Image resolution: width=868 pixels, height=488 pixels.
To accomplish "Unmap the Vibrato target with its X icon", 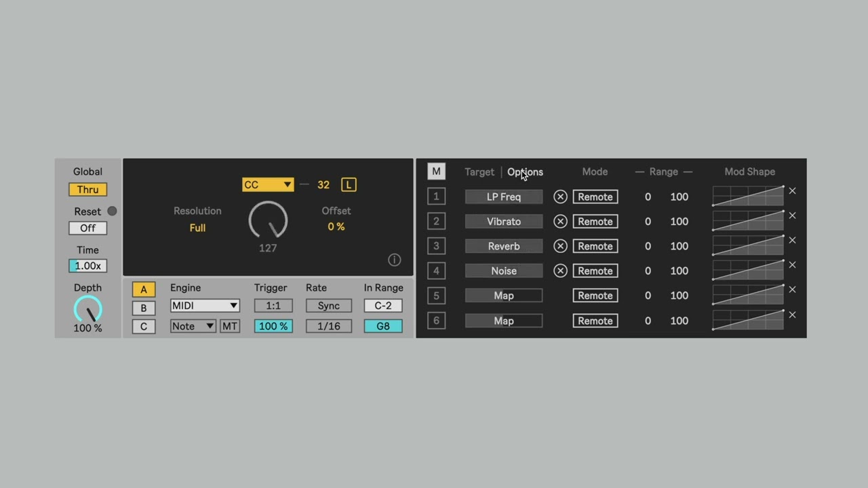I will pyautogui.click(x=560, y=221).
